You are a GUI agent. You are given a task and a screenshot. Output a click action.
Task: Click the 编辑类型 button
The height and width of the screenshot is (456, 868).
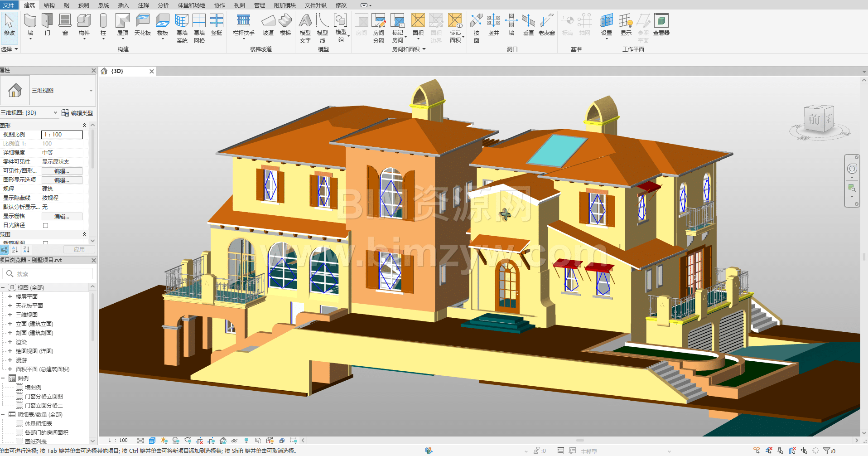77,113
